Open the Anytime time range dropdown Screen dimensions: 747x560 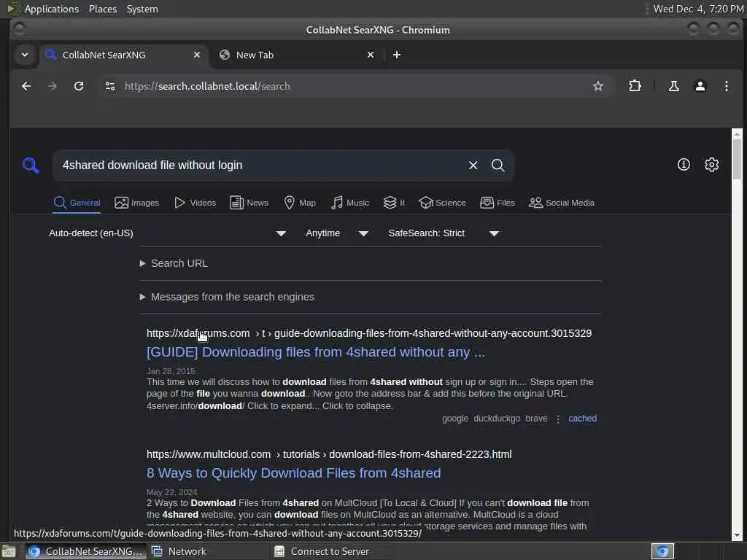pos(337,233)
